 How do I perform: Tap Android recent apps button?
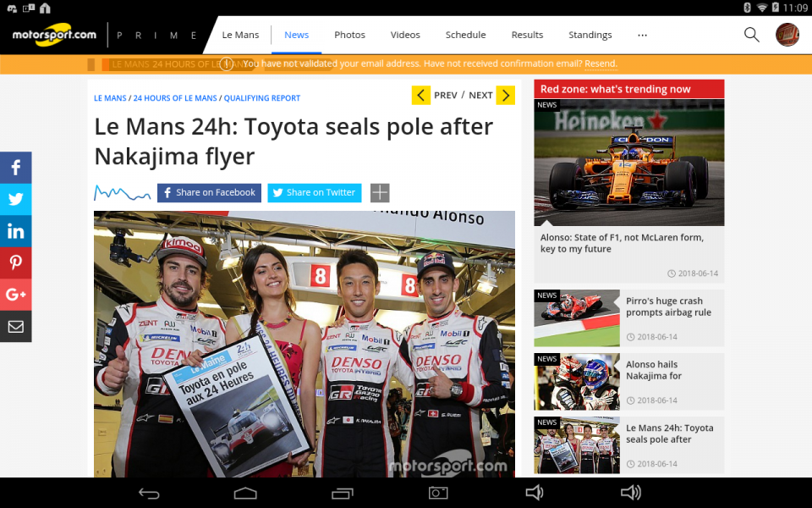pos(342,493)
